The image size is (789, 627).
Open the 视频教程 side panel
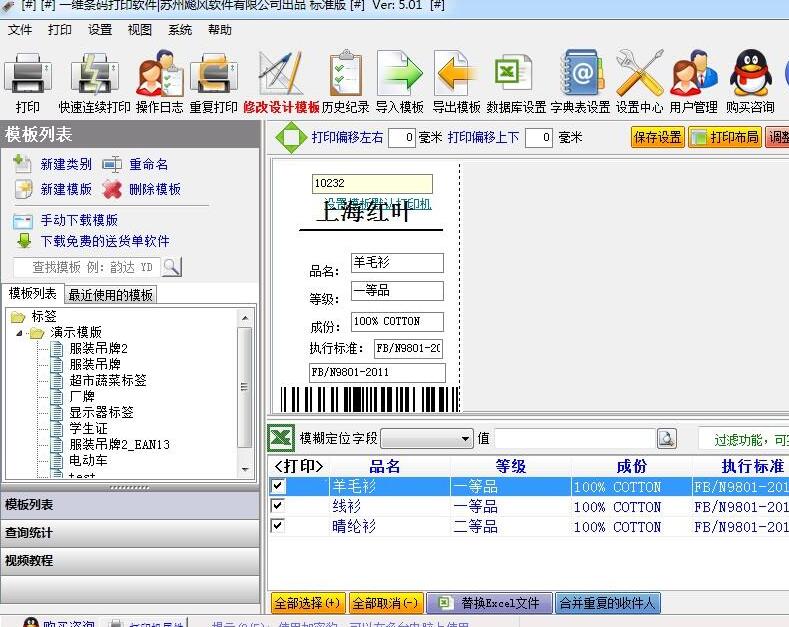coord(130,561)
